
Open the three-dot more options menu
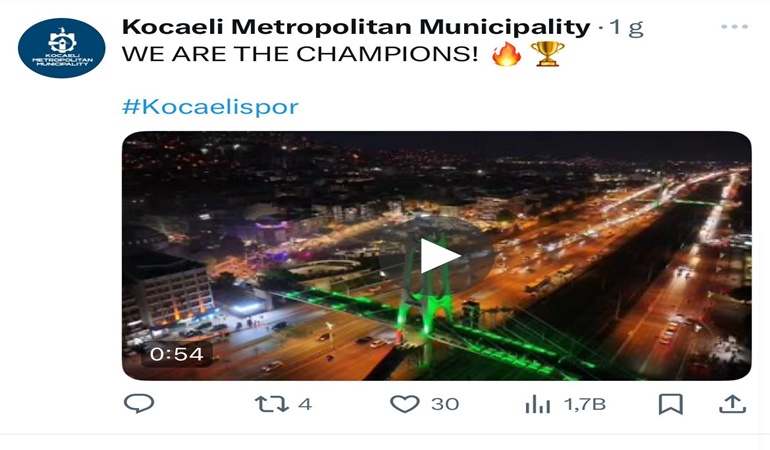click(735, 27)
